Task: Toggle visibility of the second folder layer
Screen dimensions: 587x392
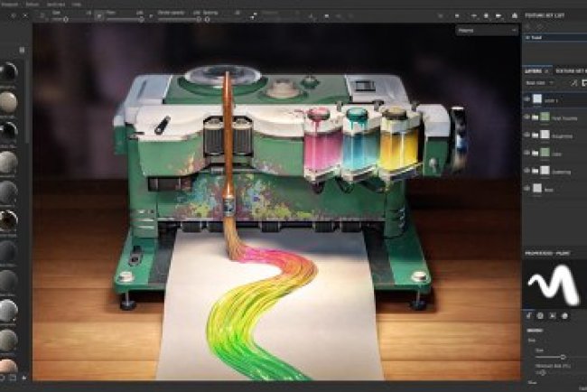Action: pyautogui.click(x=527, y=117)
